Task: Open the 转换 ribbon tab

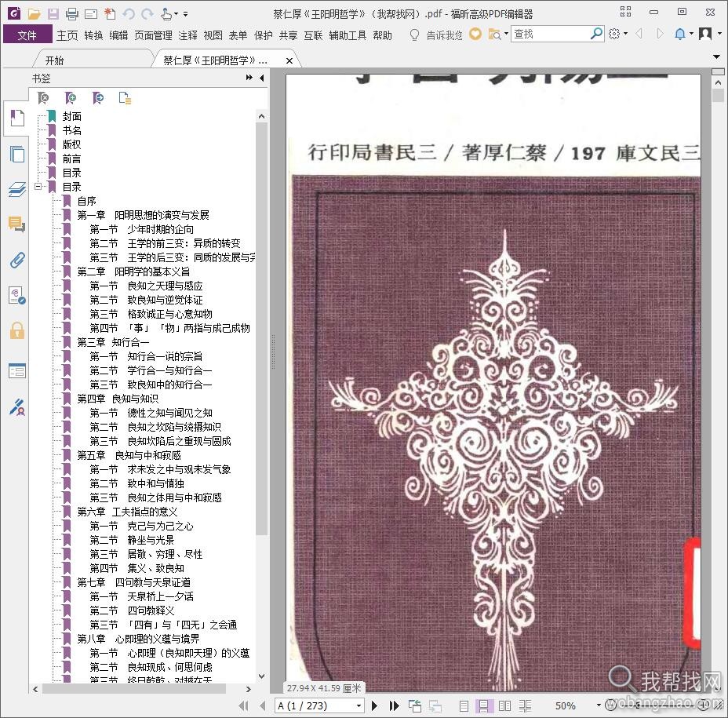Action: [x=94, y=35]
